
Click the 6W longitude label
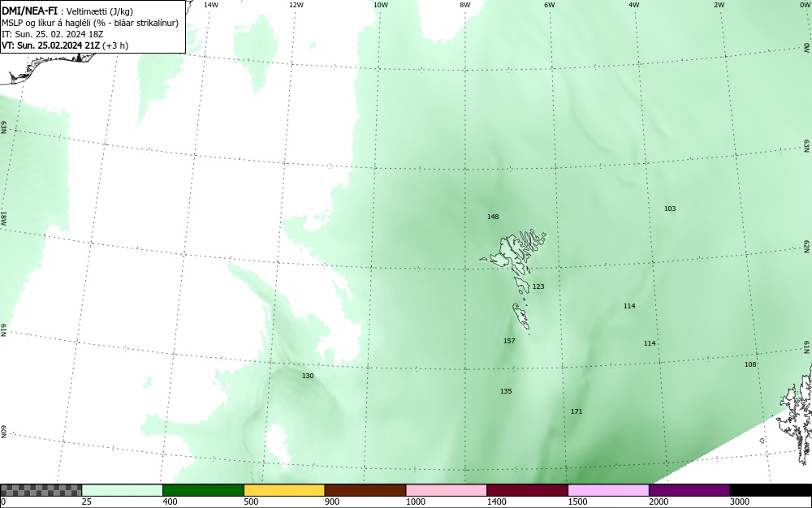[550, 5]
